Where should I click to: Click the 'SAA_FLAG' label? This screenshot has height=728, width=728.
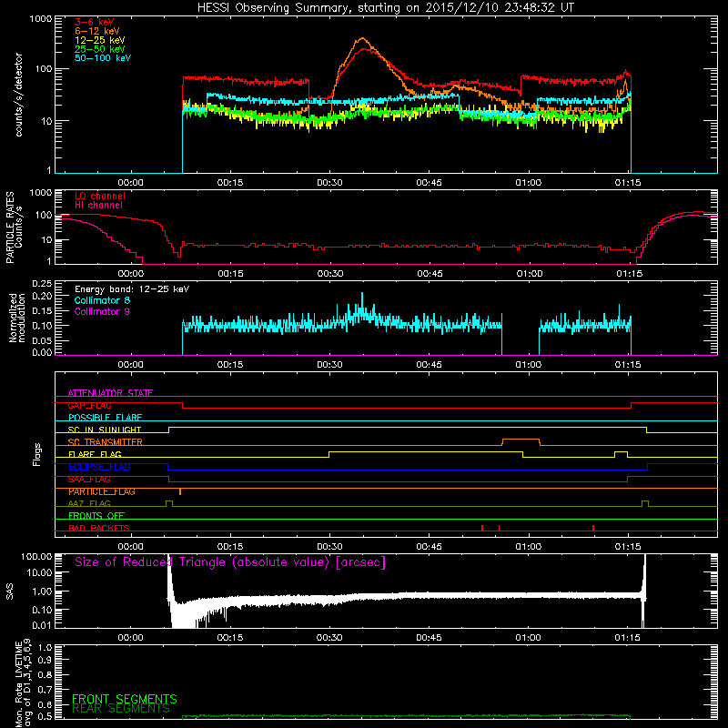[89, 480]
